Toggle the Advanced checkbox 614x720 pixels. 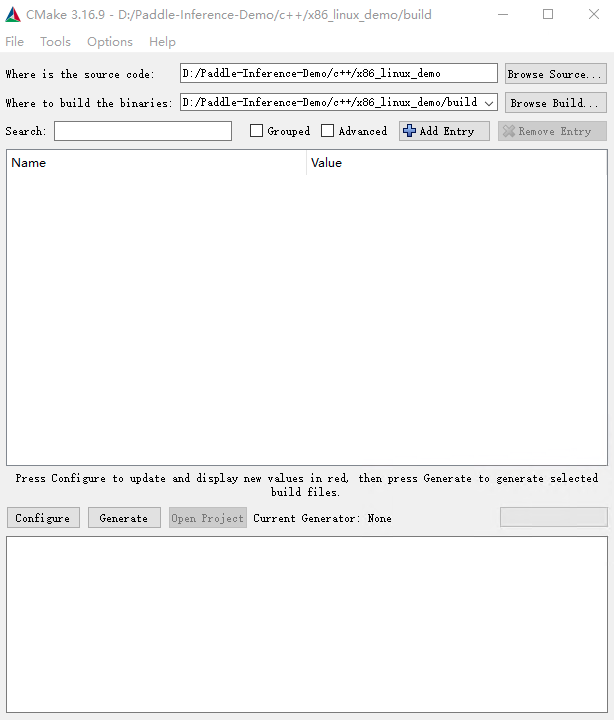[328, 131]
